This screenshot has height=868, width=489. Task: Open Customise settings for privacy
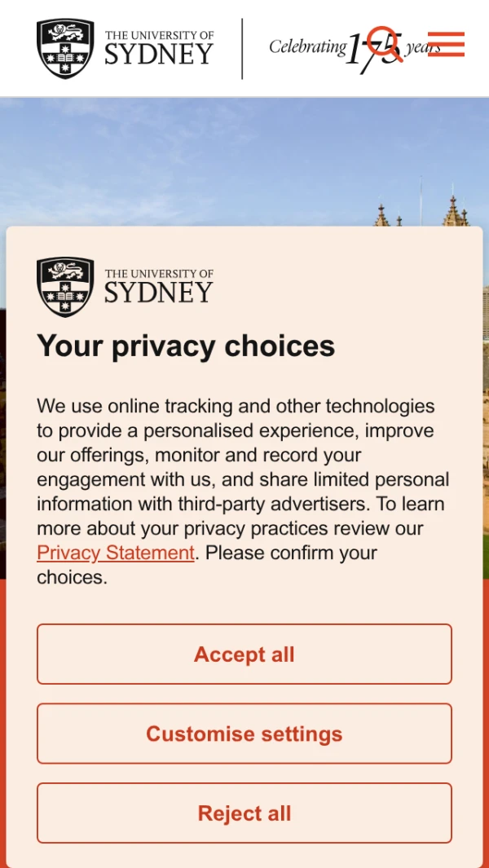tap(244, 734)
